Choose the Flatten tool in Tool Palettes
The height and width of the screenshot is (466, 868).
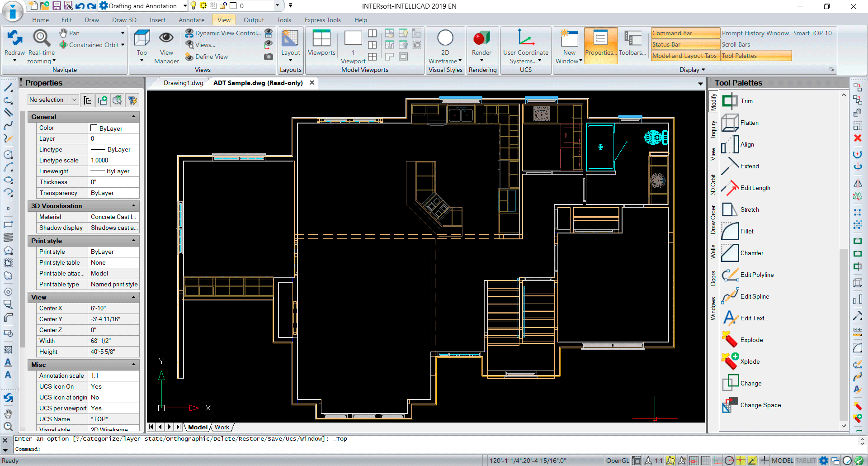pyautogui.click(x=740, y=123)
